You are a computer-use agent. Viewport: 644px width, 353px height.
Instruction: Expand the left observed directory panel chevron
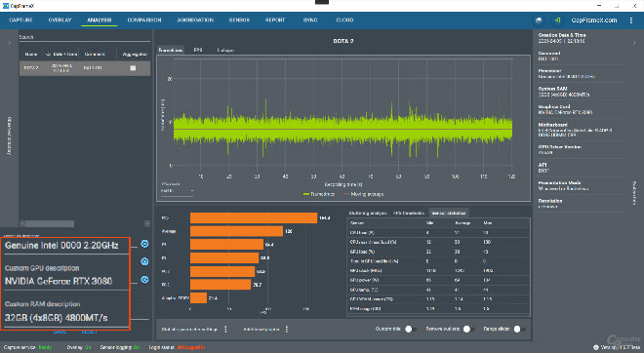click(x=10, y=43)
